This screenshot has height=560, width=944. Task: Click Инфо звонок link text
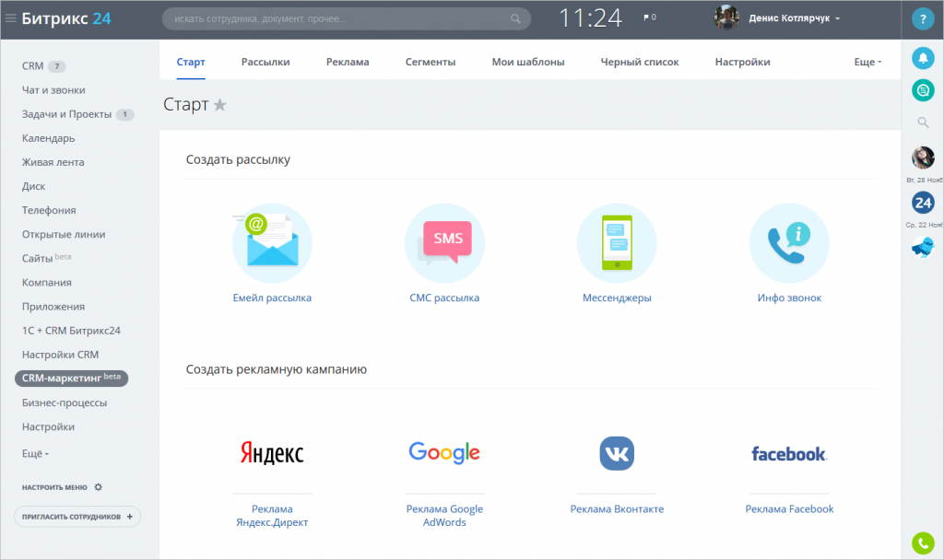789,297
